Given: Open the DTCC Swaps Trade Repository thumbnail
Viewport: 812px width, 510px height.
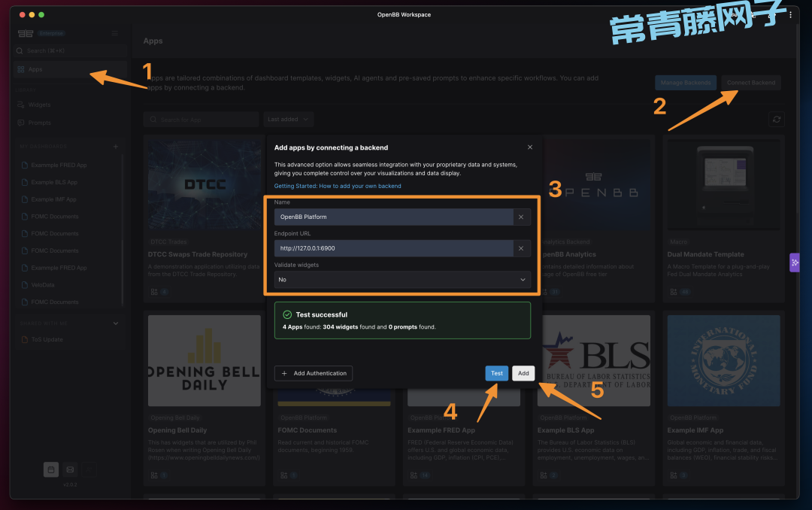Looking at the screenshot, I should (x=205, y=184).
